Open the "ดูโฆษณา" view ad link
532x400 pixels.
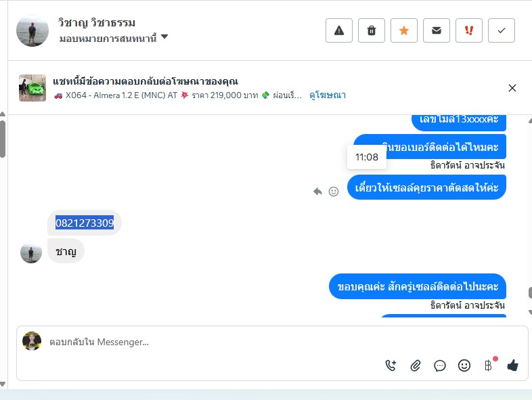[x=328, y=95]
